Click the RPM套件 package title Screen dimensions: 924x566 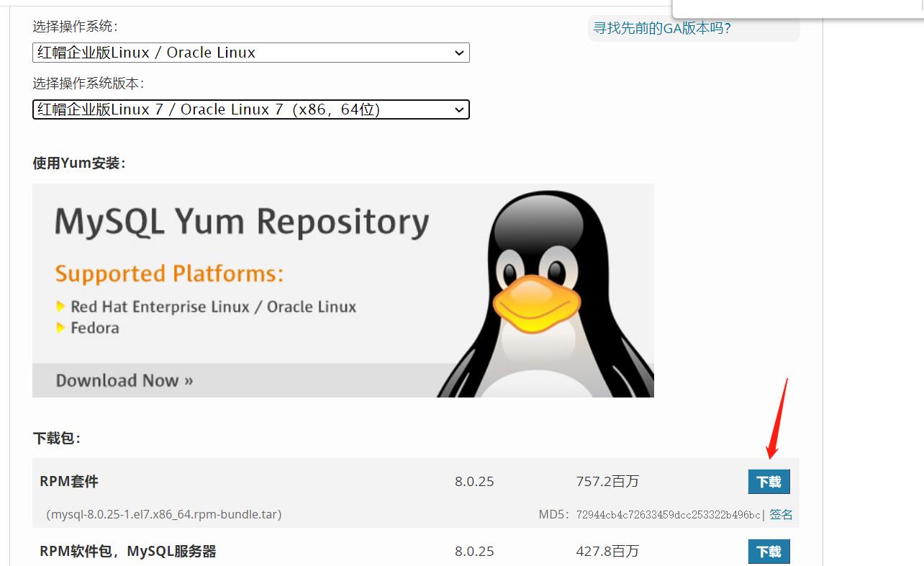click(x=69, y=482)
